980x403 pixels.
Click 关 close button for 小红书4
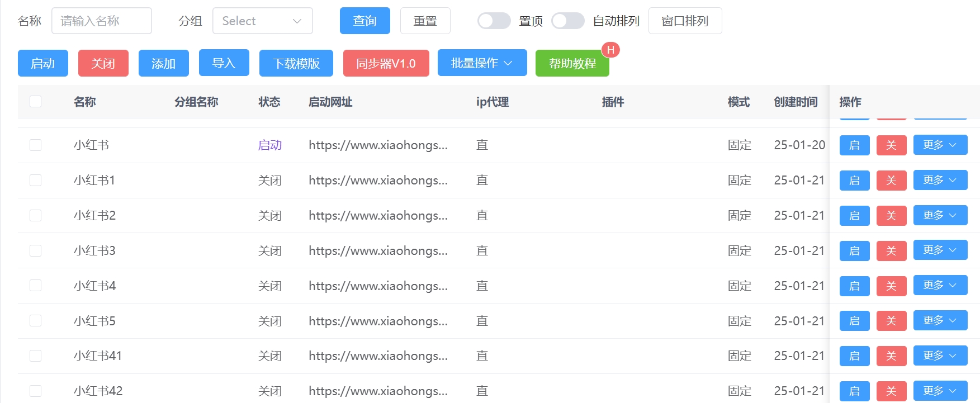click(x=892, y=286)
